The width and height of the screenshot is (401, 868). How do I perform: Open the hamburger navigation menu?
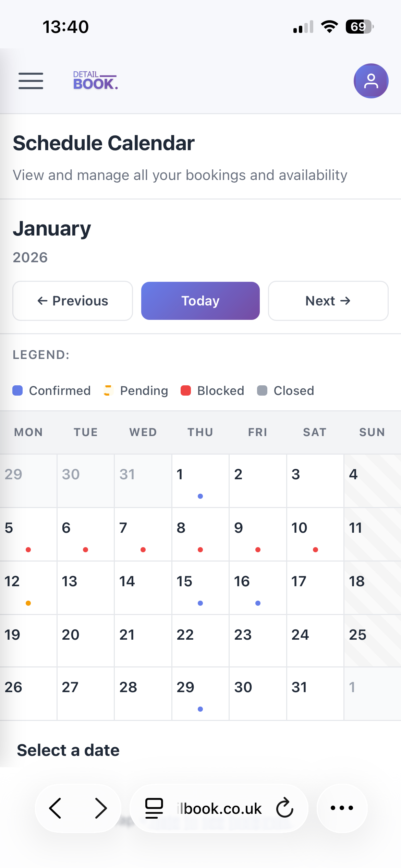[31, 81]
